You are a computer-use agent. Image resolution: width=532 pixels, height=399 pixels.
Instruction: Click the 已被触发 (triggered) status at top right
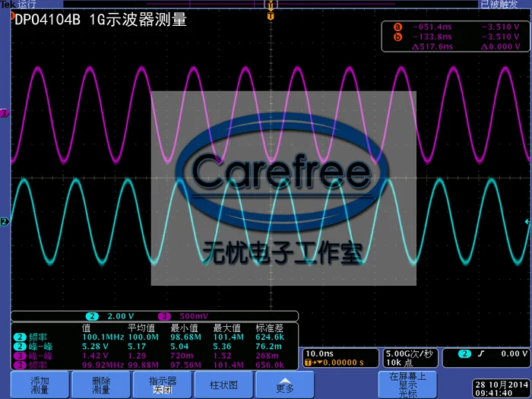pos(499,4)
